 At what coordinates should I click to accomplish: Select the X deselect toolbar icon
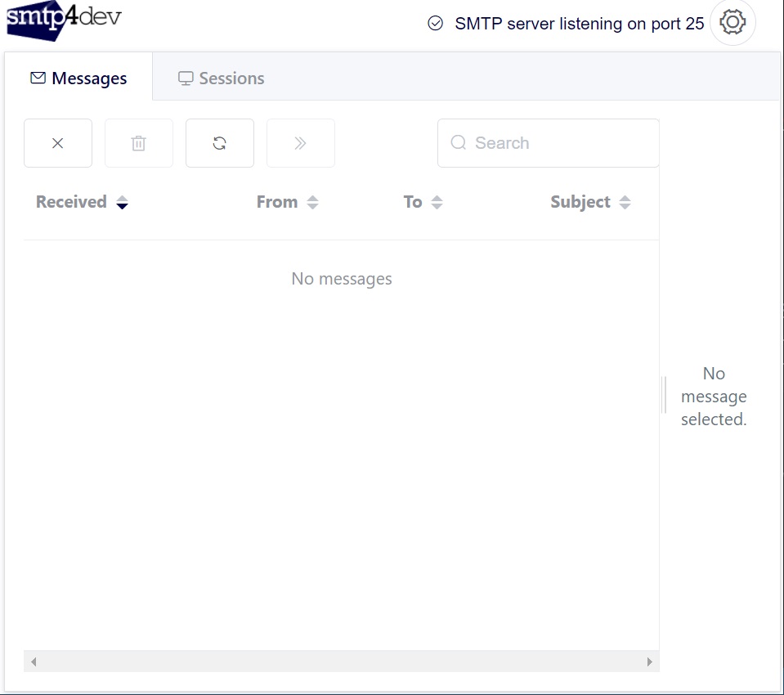[x=57, y=142]
